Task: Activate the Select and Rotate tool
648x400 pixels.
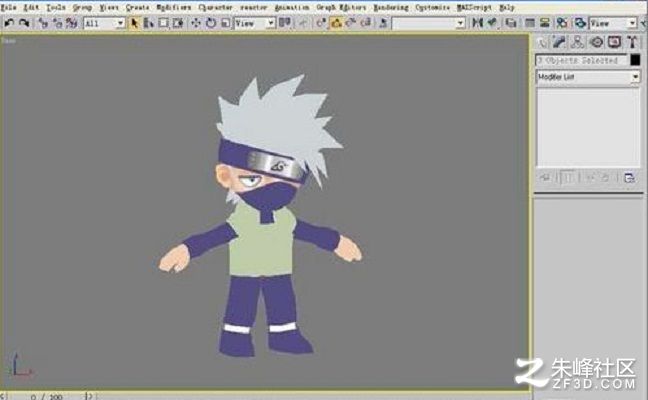Action: [x=211, y=23]
